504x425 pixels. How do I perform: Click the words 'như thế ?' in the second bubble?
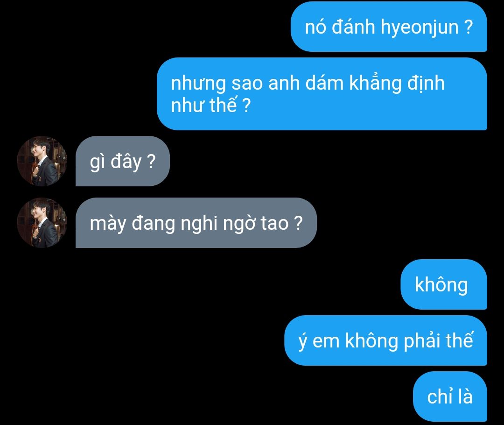[210, 105]
